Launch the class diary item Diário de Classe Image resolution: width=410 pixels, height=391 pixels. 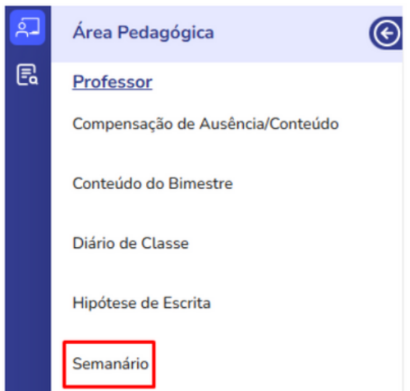(x=131, y=243)
